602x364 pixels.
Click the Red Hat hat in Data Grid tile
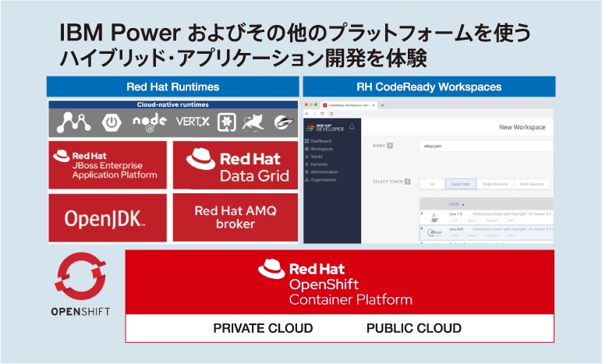[200, 158]
